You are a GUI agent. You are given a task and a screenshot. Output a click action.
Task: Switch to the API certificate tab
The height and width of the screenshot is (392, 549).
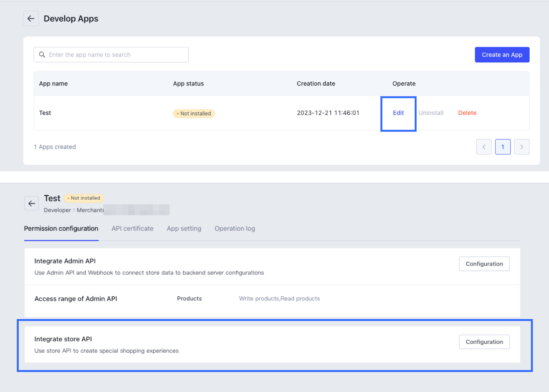click(x=132, y=228)
